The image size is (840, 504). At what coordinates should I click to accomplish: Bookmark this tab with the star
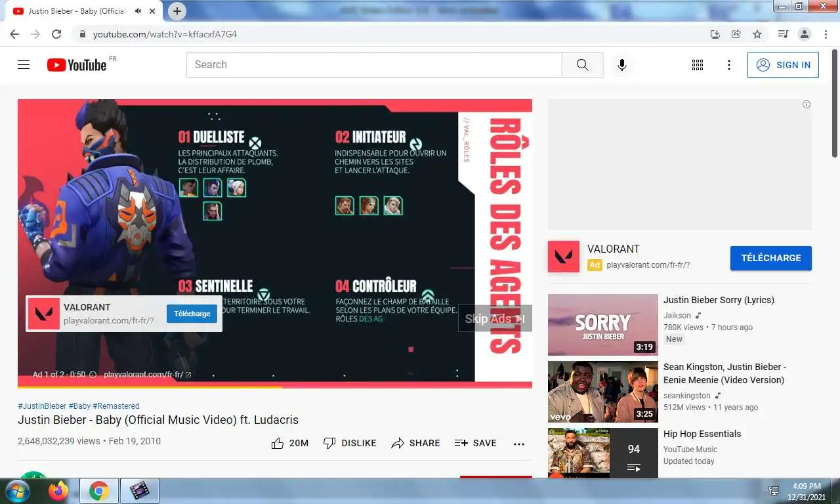click(757, 34)
